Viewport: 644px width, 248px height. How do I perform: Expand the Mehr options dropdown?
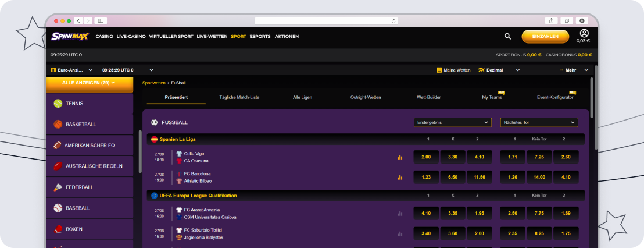pos(586,70)
